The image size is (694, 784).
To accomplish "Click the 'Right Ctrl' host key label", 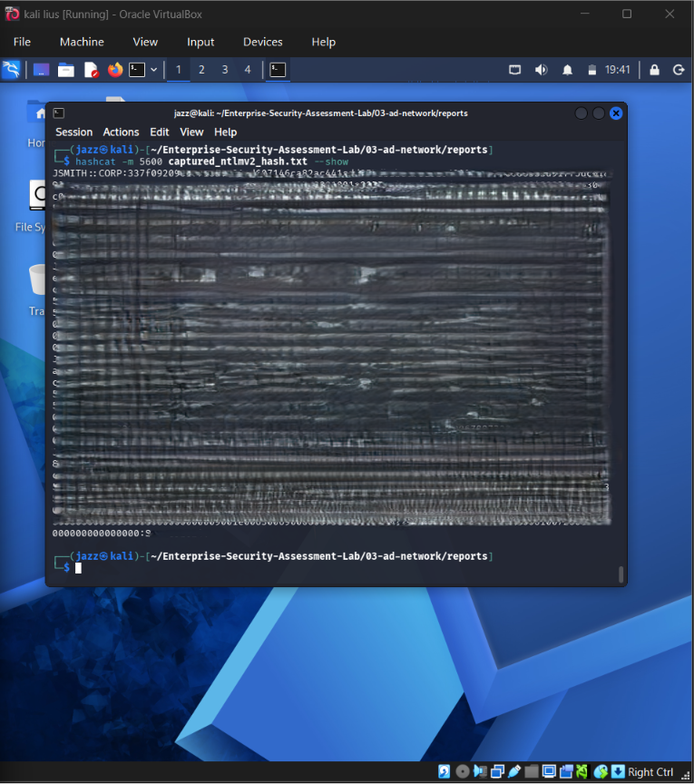I will (x=650, y=772).
